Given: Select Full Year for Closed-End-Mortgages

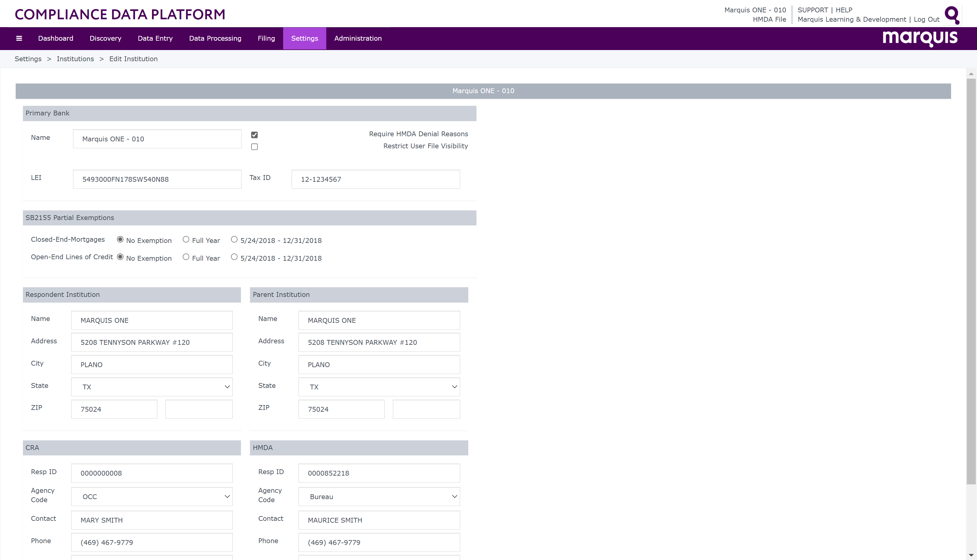Looking at the screenshot, I should pyautogui.click(x=186, y=239).
